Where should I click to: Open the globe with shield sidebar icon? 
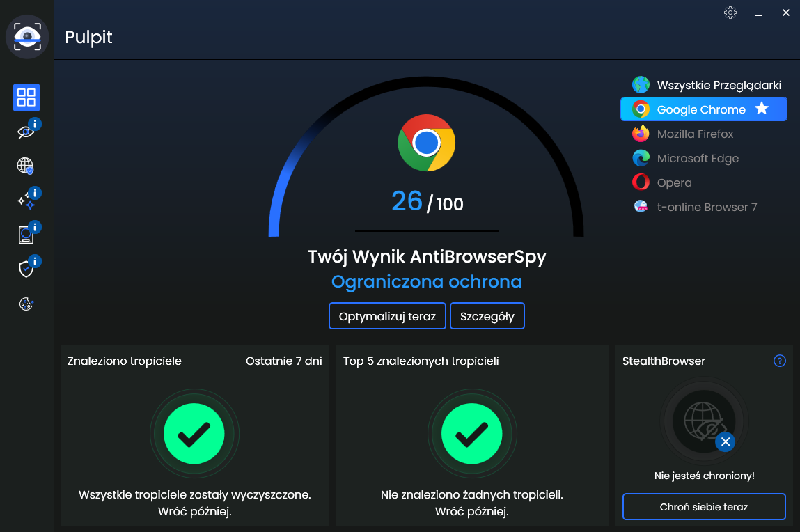pos(26,166)
